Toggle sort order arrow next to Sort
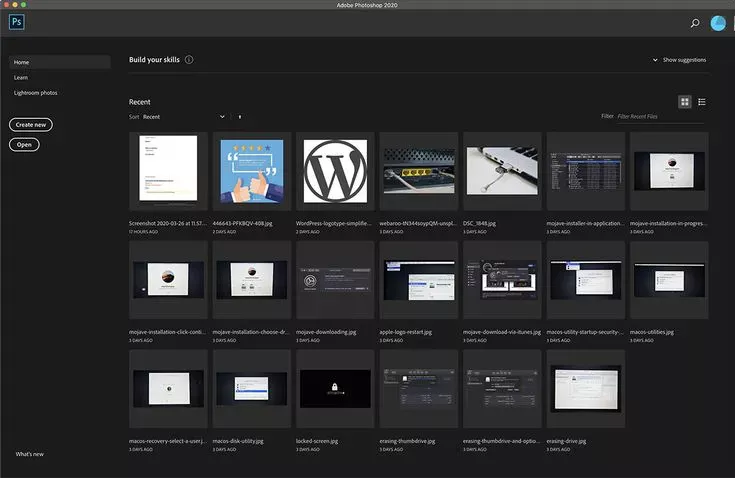The width and height of the screenshot is (735, 478). tap(240, 117)
